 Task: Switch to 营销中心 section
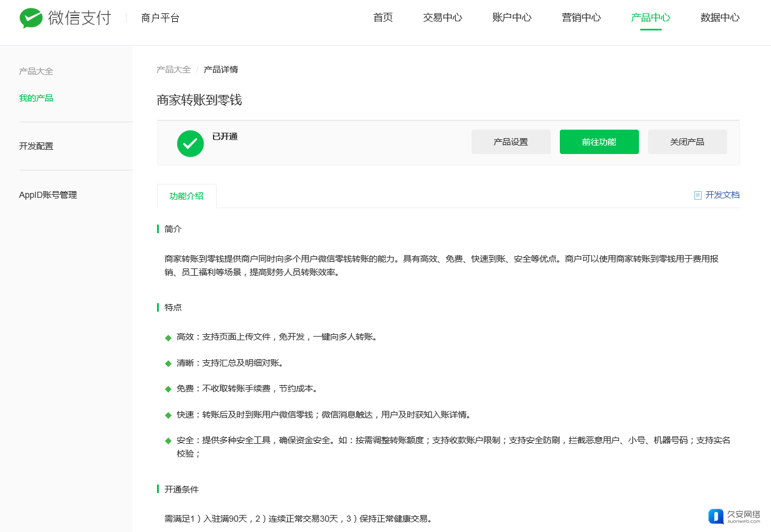coord(581,18)
